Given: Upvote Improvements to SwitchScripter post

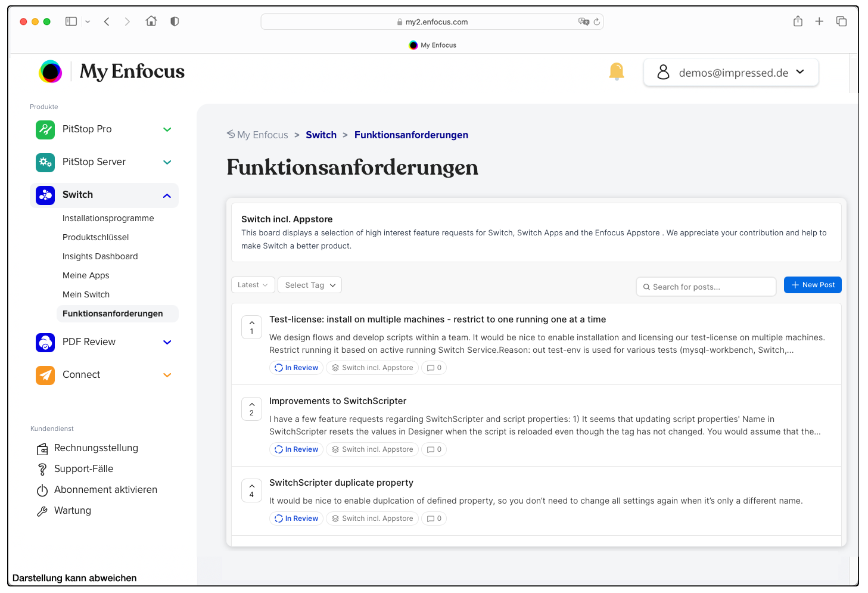Looking at the screenshot, I should pyautogui.click(x=251, y=408).
